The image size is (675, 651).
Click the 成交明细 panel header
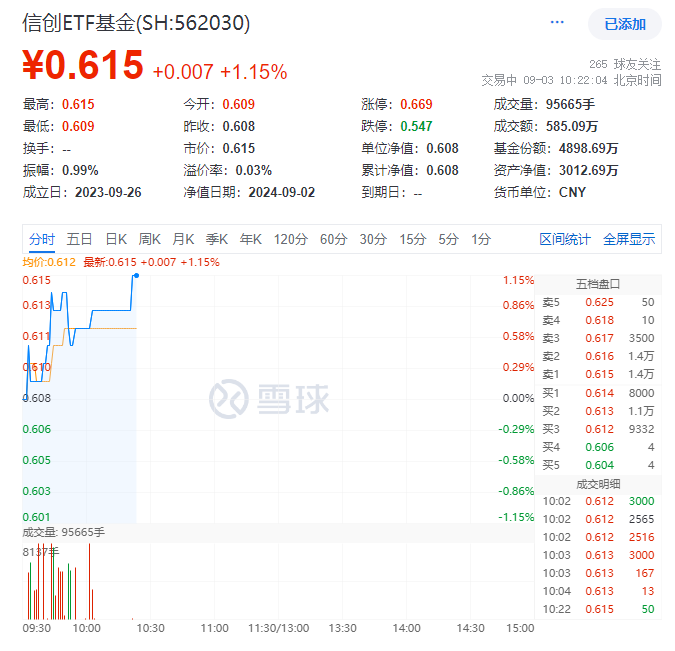(598, 484)
